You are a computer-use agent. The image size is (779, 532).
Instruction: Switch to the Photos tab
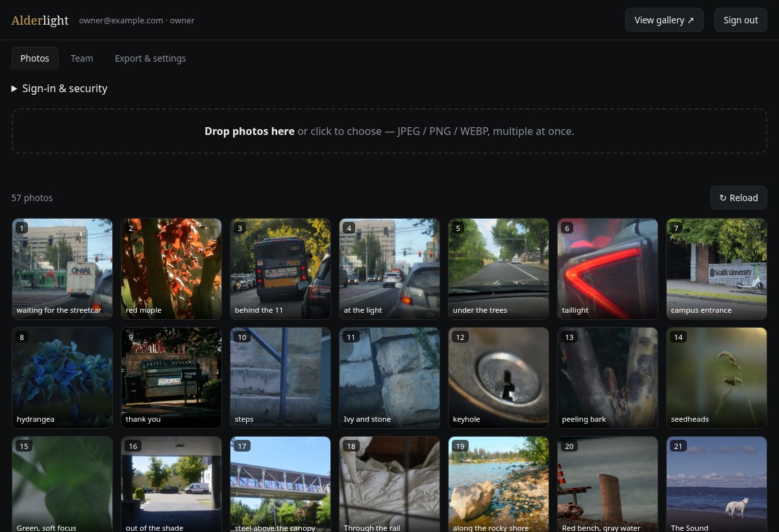point(35,58)
